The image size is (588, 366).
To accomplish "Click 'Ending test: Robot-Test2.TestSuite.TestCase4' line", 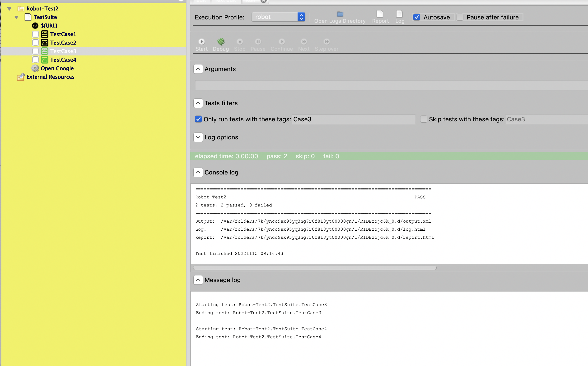I will pos(258,337).
